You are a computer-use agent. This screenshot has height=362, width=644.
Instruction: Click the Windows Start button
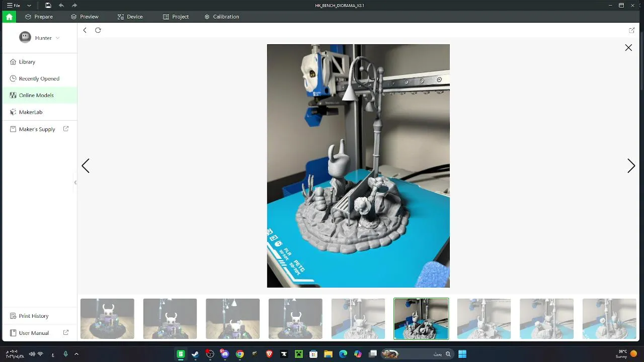(x=462, y=354)
